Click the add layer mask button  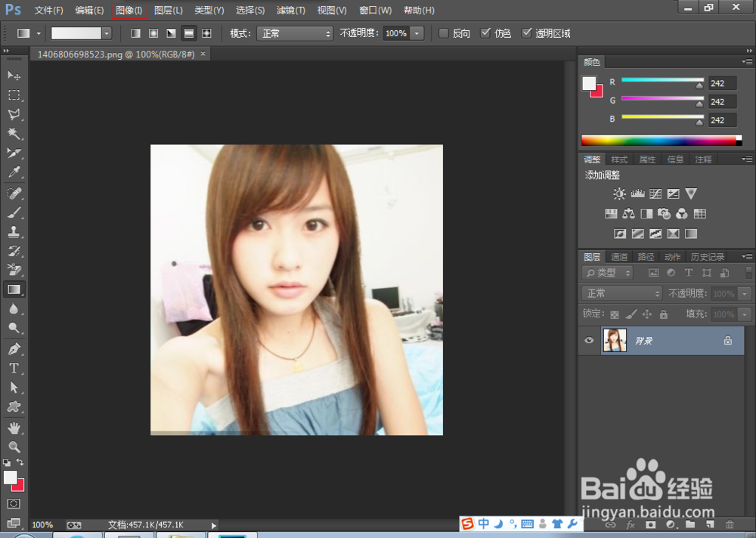click(650, 524)
